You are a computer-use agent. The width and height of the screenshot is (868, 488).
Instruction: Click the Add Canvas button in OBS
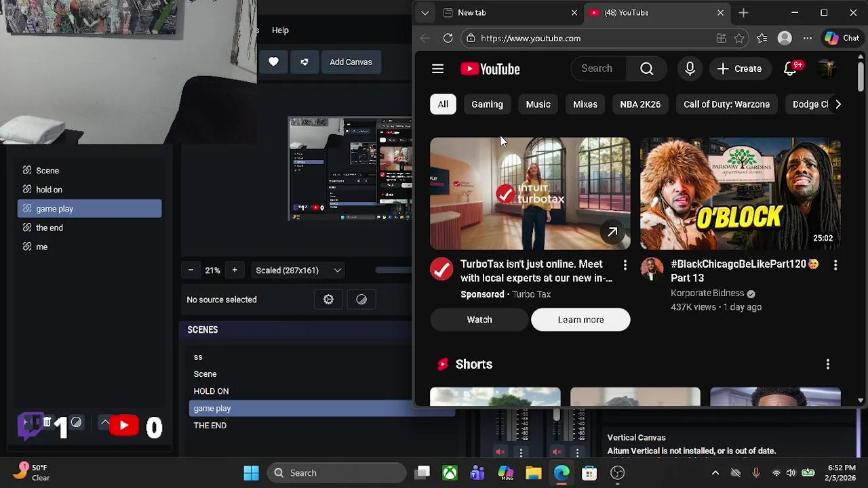[x=351, y=62]
